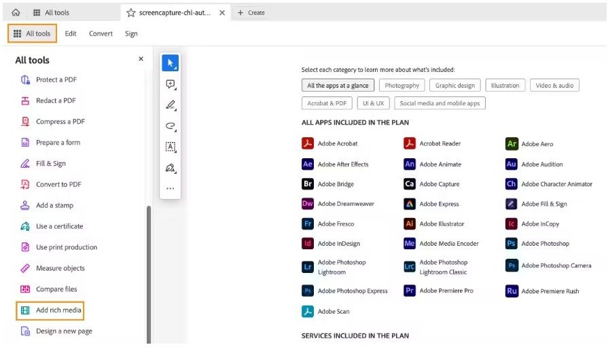Screen dimensions: 608x364
Task: Click the home icon
Action: click(16, 12)
